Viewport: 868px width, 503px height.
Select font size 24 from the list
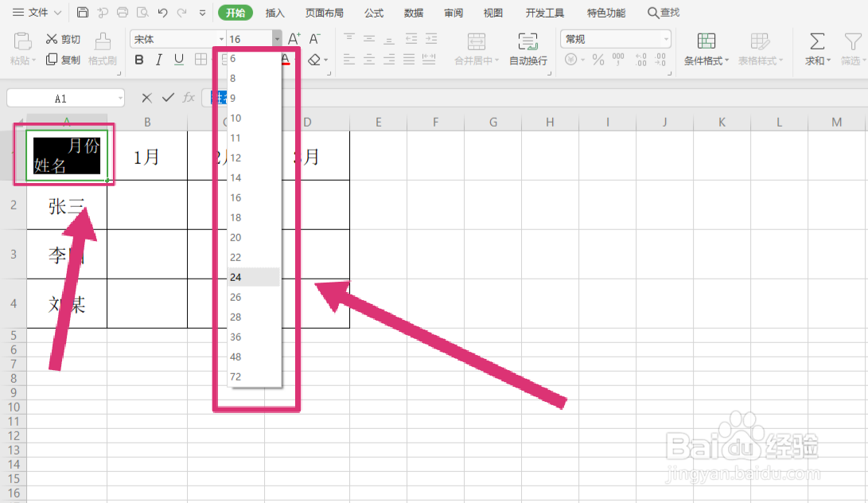[235, 277]
